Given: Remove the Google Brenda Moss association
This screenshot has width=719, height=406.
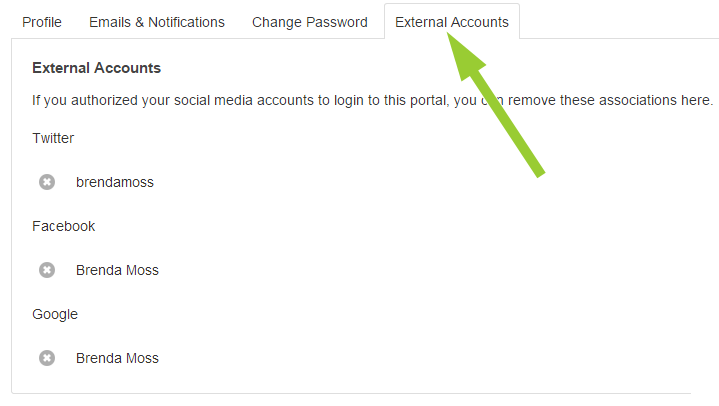Looking at the screenshot, I should [47, 358].
